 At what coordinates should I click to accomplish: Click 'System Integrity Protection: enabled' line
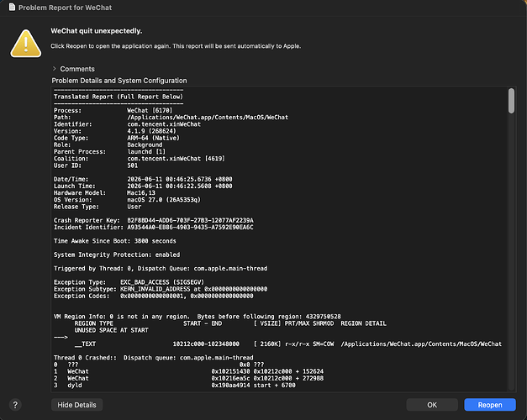click(x=117, y=255)
